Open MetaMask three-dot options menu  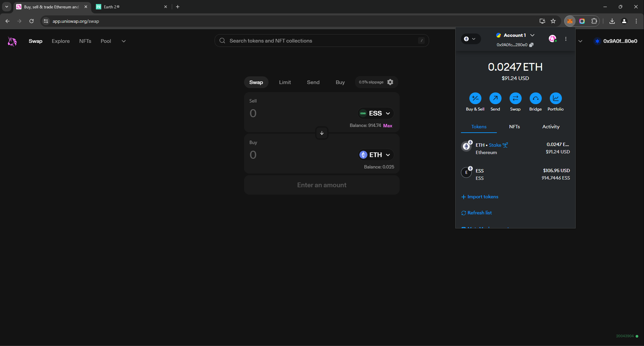[566, 39]
